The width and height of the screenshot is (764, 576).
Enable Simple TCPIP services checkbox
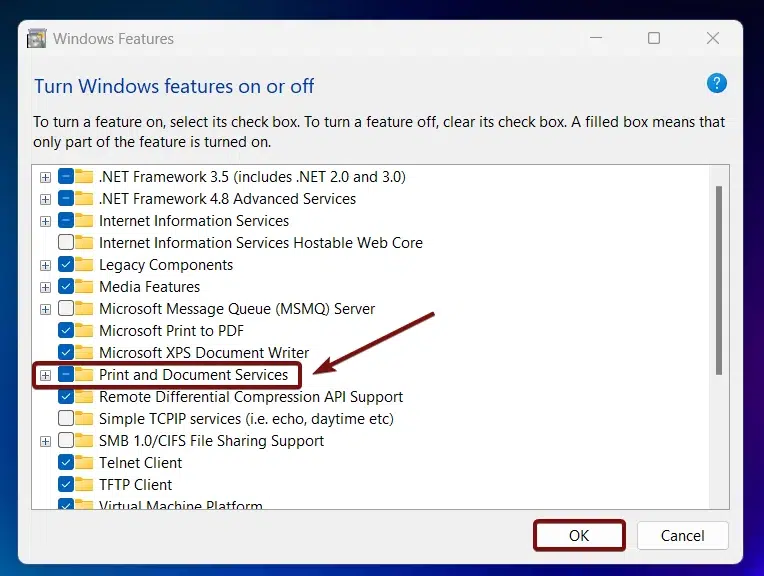click(66, 419)
